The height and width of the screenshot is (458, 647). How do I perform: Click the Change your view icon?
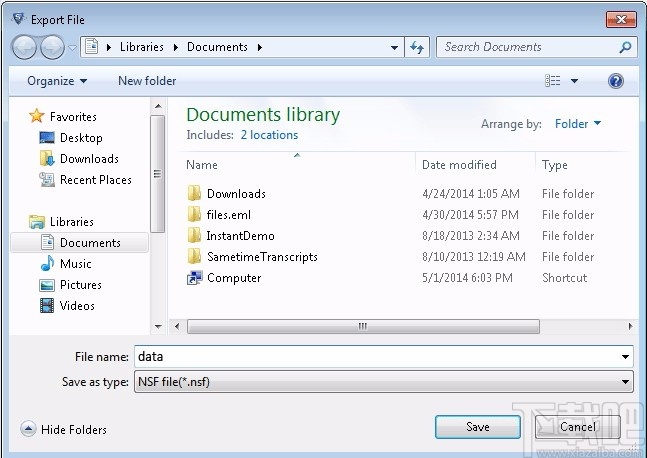[x=553, y=81]
